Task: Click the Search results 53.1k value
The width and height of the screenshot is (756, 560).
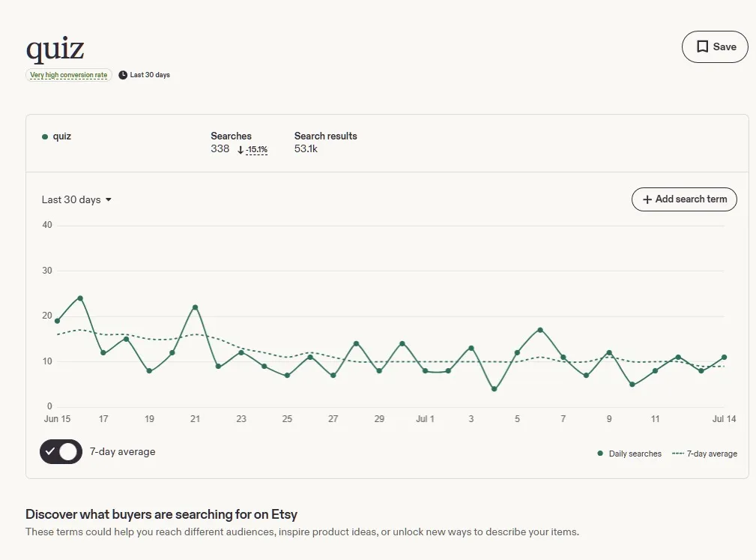Action: tap(306, 149)
